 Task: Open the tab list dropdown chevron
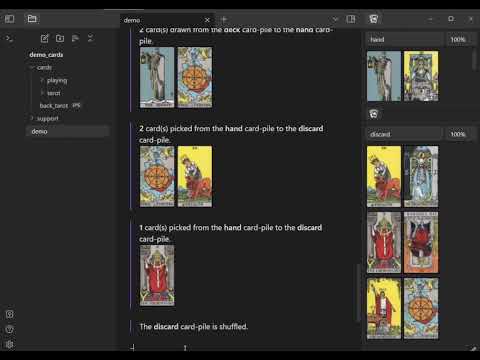(335, 19)
